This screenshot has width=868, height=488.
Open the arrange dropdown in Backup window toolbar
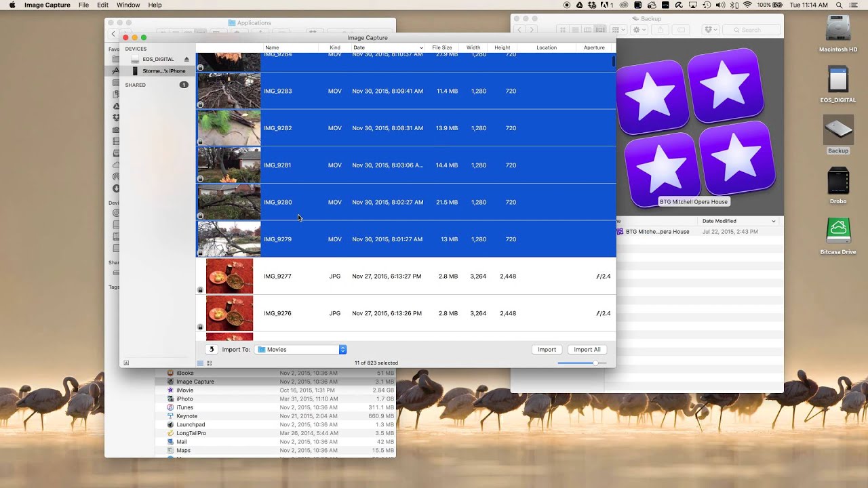click(x=618, y=30)
